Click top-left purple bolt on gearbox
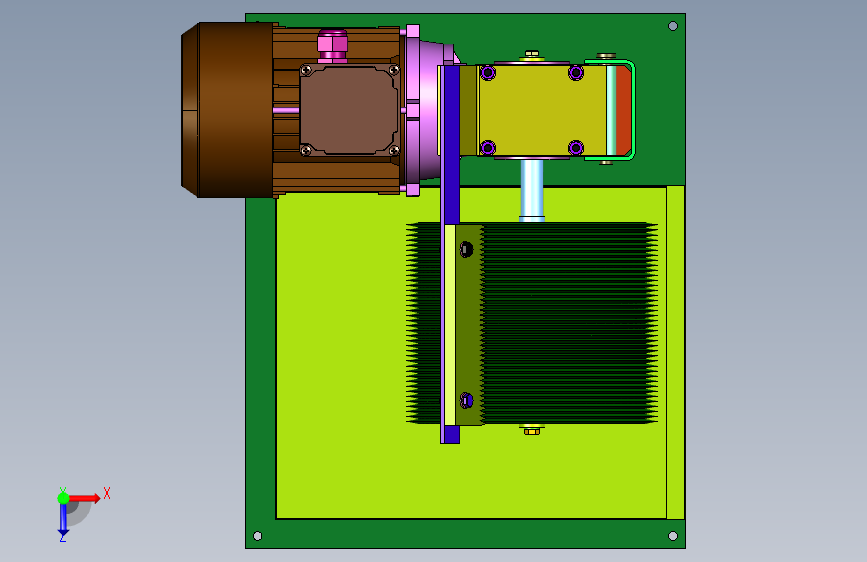Viewport: 867px width, 562px height. pos(488,72)
